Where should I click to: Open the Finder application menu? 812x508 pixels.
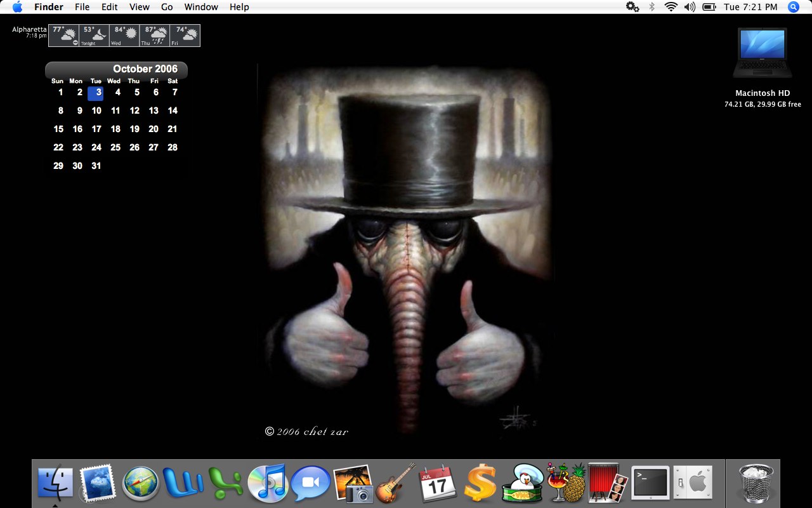tap(49, 7)
